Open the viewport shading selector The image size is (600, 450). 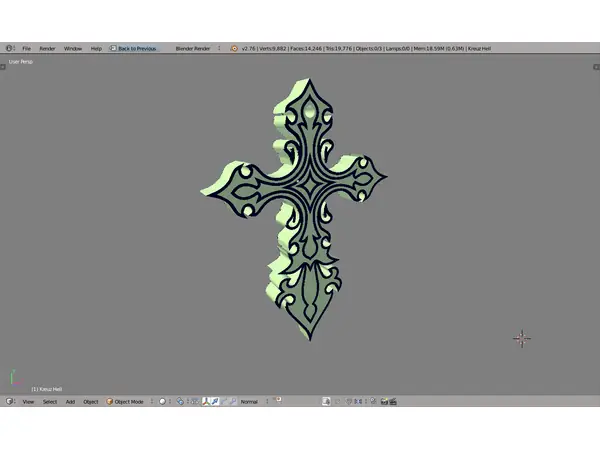tap(165, 401)
